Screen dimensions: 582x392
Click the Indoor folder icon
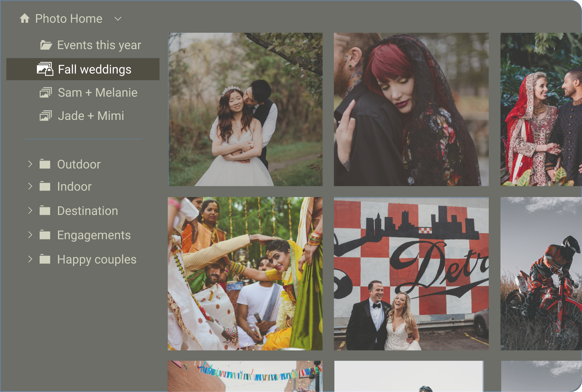45,186
